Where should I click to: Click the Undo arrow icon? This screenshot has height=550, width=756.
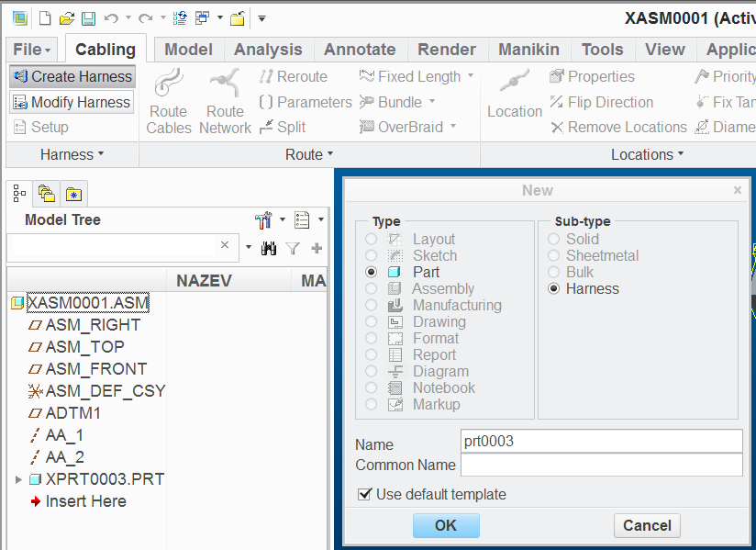[x=111, y=18]
